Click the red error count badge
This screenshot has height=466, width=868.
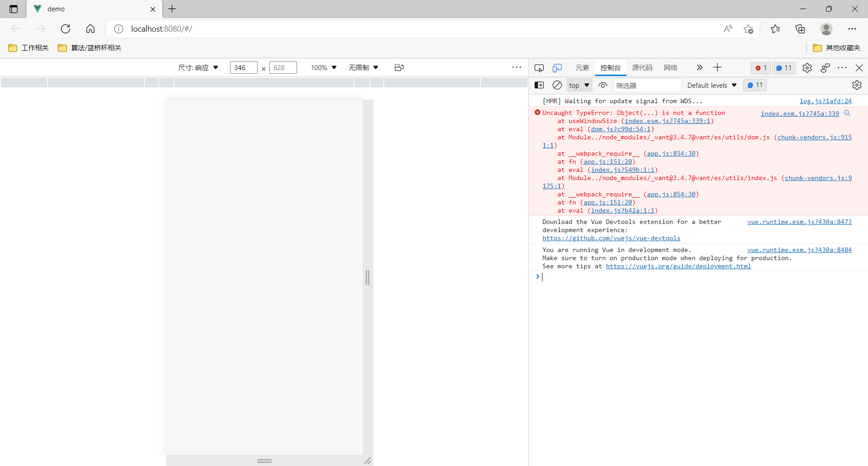click(761, 68)
